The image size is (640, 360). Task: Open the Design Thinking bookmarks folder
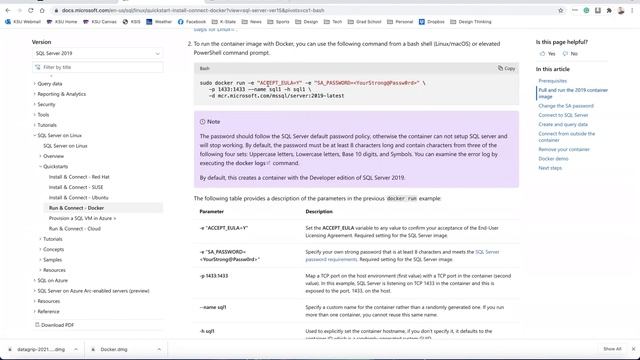tap(471, 22)
